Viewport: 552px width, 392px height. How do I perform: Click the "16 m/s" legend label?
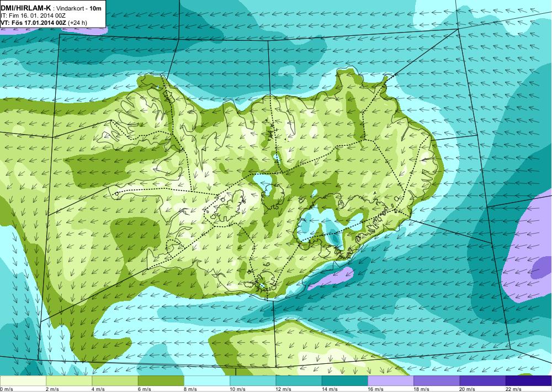tap(375, 389)
